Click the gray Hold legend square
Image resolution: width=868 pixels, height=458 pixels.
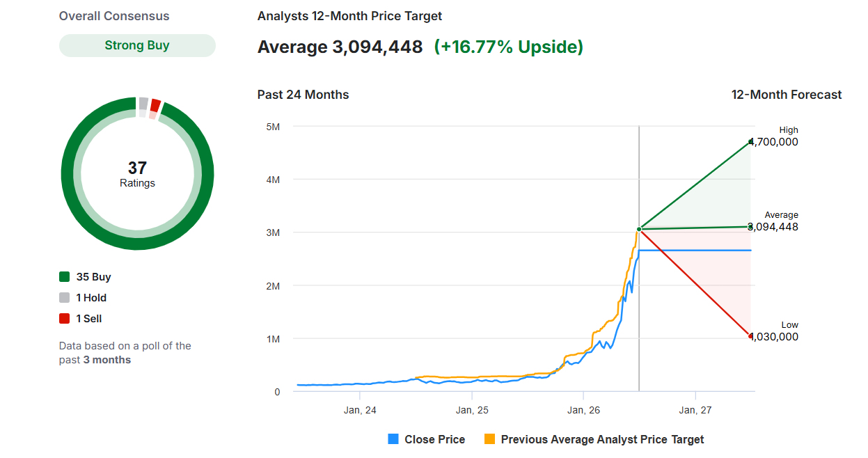click(x=65, y=298)
